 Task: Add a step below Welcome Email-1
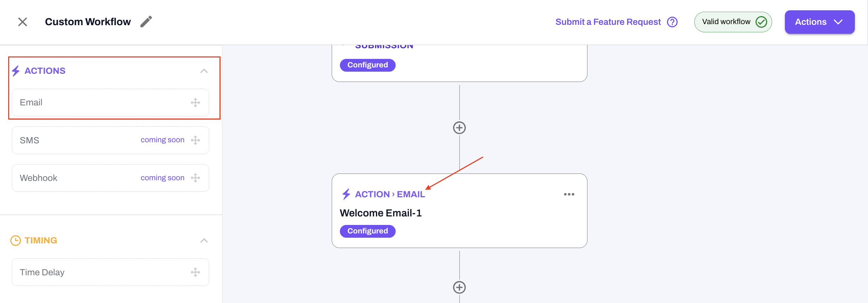pos(459,287)
